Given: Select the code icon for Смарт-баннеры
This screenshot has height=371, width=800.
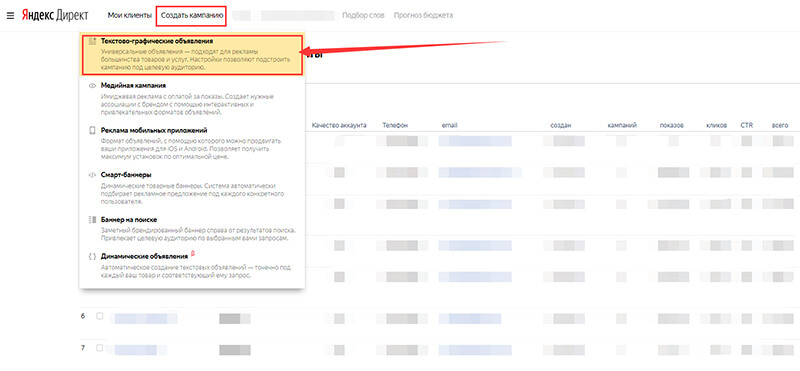Looking at the screenshot, I should [92, 175].
